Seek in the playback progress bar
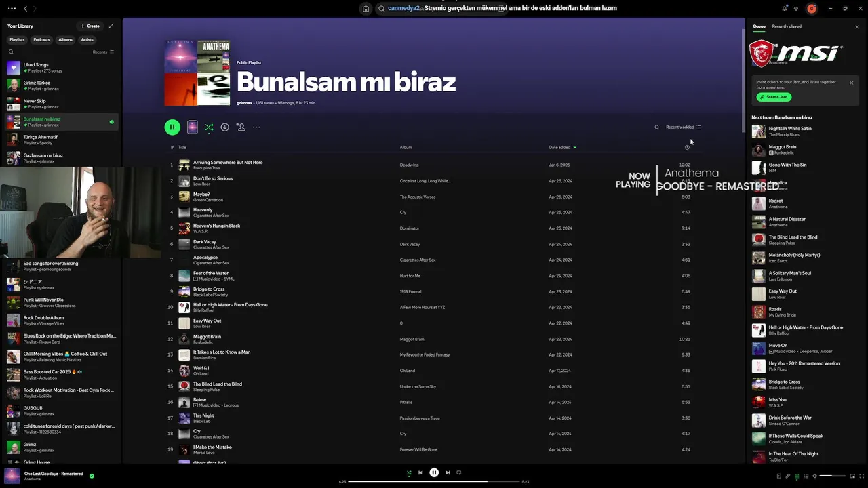This screenshot has width=868, height=488. coord(434,481)
